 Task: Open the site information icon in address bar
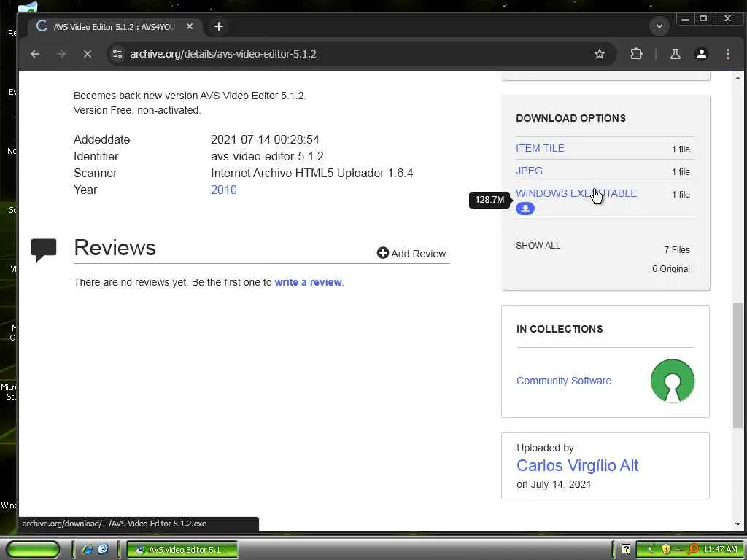tap(117, 54)
